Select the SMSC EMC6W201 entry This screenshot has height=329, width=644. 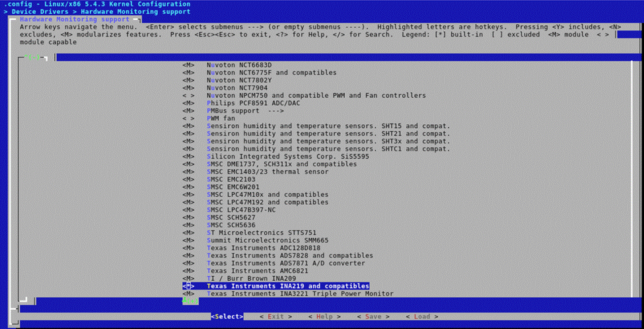233,187
